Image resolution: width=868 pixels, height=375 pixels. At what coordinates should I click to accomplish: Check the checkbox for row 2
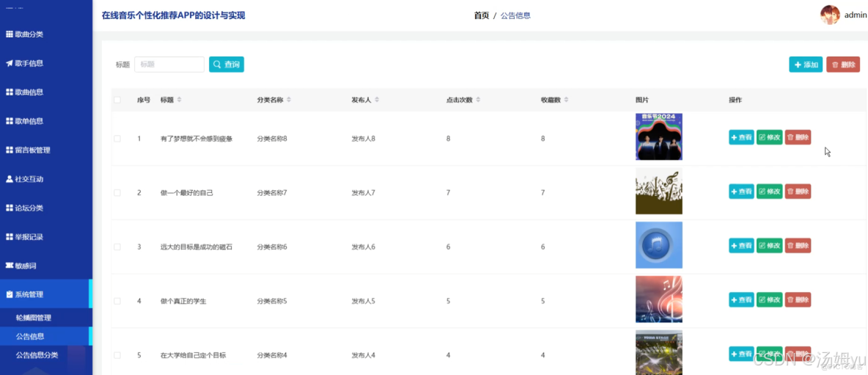117,193
